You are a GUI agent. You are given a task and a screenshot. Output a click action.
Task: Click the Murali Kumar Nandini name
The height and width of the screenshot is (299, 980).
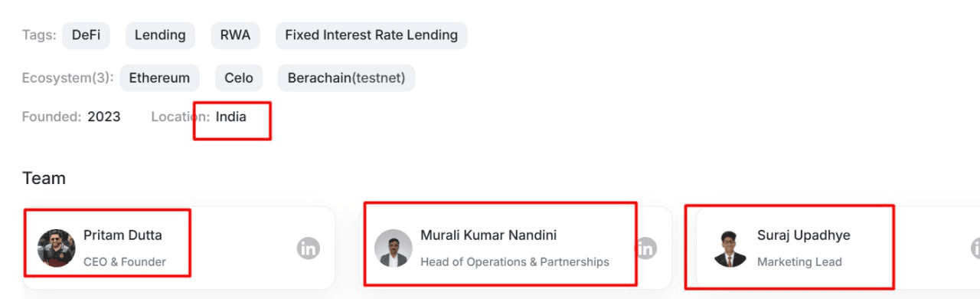(x=488, y=235)
